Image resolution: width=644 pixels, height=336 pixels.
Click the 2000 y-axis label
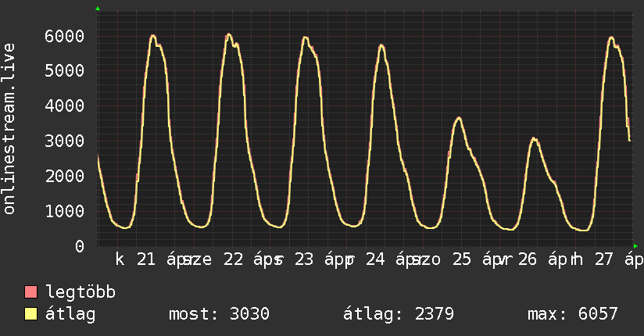pos(65,177)
